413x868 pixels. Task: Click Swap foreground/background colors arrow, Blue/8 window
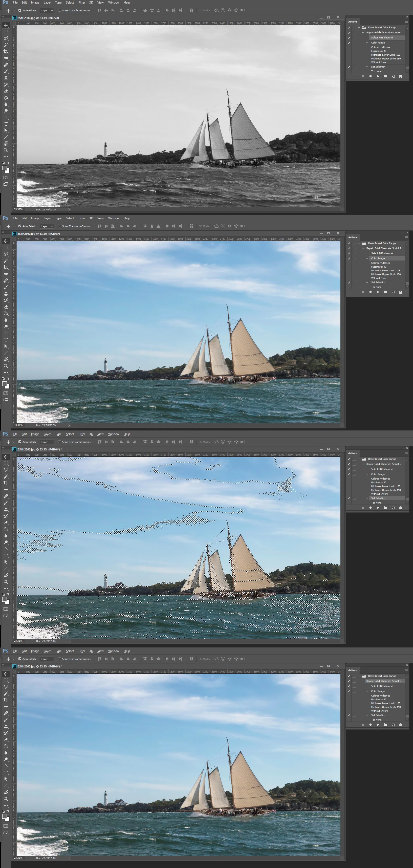(x=8, y=163)
